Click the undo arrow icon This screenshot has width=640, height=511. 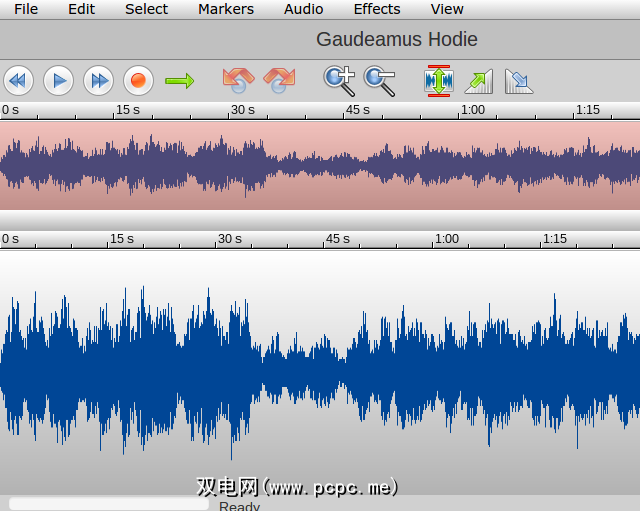[238, 80]
